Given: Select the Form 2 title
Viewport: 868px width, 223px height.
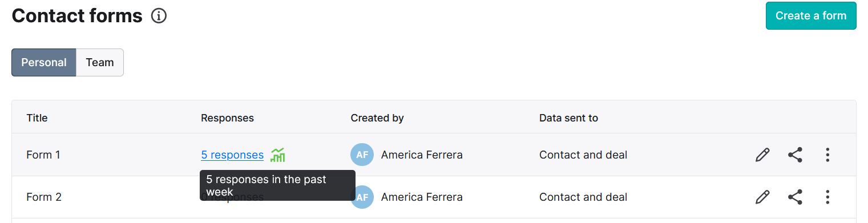Looking at the screenshot, I should coord(44,197).
